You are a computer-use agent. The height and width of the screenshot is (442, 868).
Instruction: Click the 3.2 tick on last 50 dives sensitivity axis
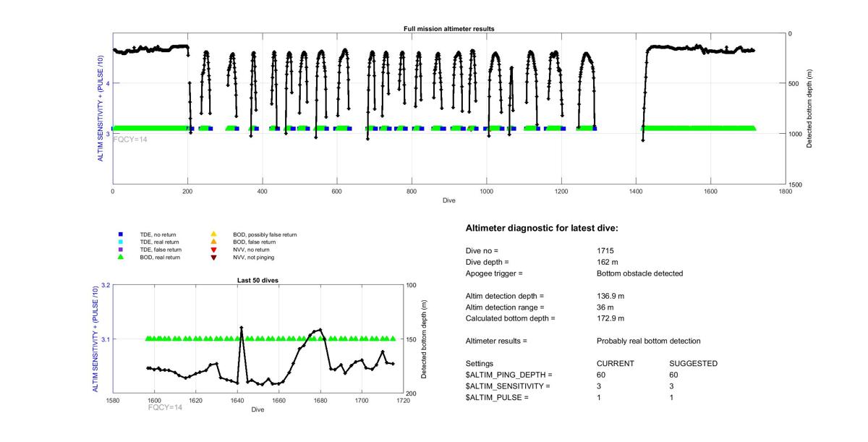105,285
